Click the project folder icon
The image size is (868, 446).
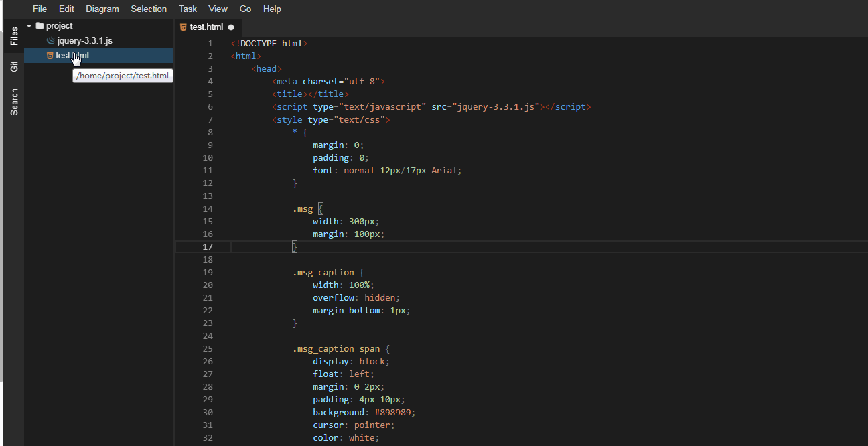point(40,26)
